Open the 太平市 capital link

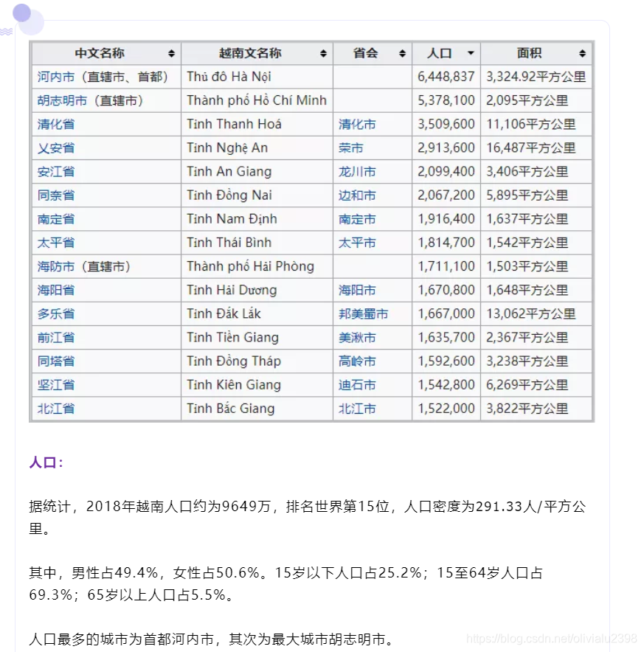click(x=357, y=243)
